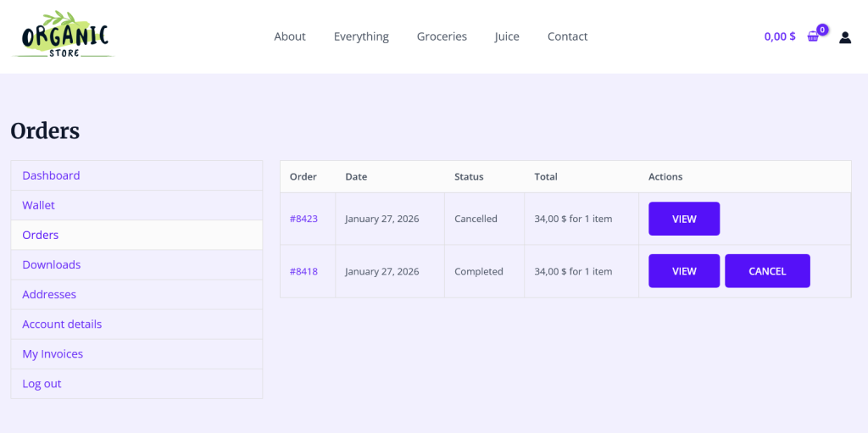Click the cart item count badge
This screenshot has height=433, width=868.
(x=822, y=30)
